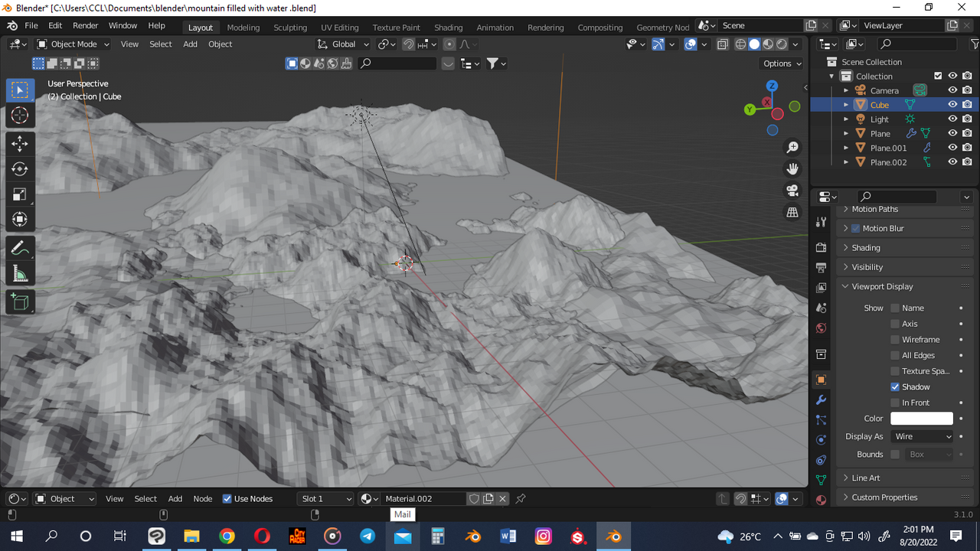The height and width of the screenshot is (551, 980).
Task: Select the Move tool
Action: click(x=20, y=144)
